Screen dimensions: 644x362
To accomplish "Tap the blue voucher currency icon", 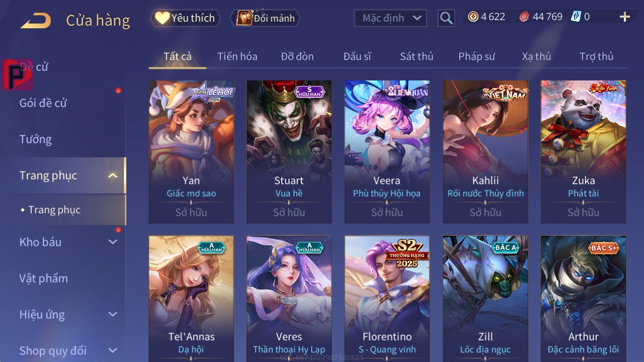I will coord(576,17).
